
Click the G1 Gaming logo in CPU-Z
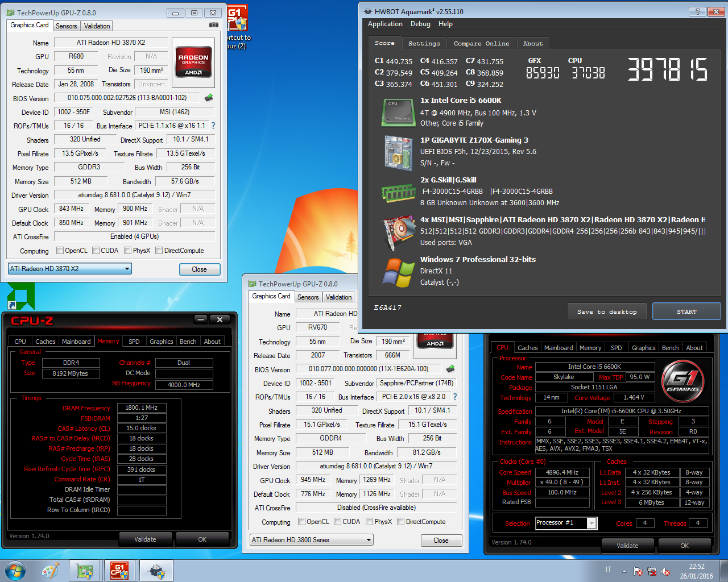683,381
